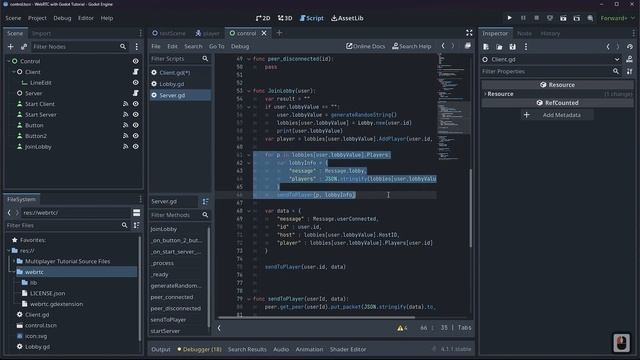This screenshot has height=360, width=640.
Task: Open the script editor File menu
Action: (156, 47)
